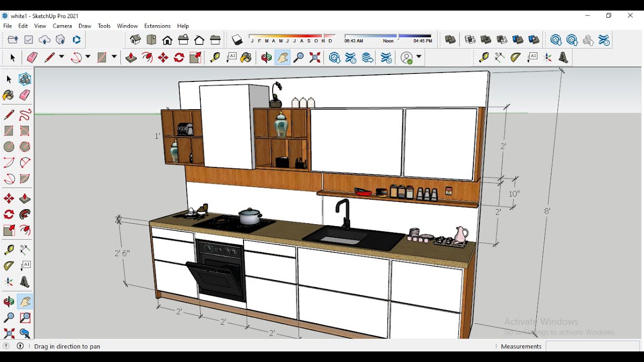Open the Draw menu
The height and width of the screenshot is (362, 644).
85,26
